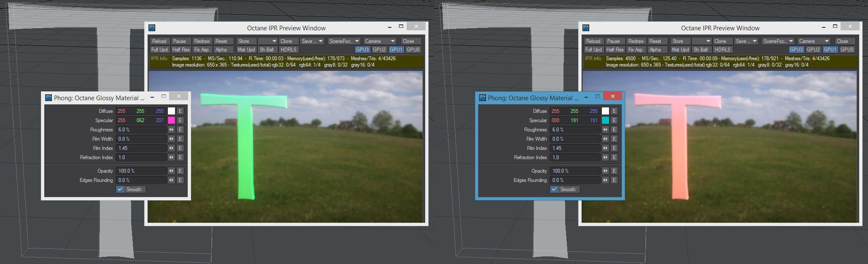
Task: Click the title bar app icon of the pink T IPR window
Action: coord(586,28)
